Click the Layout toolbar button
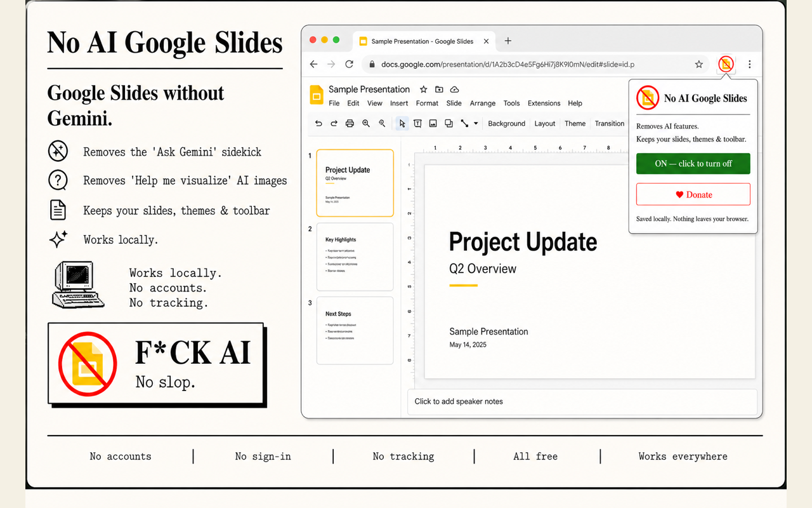 [x=545, y=124]
